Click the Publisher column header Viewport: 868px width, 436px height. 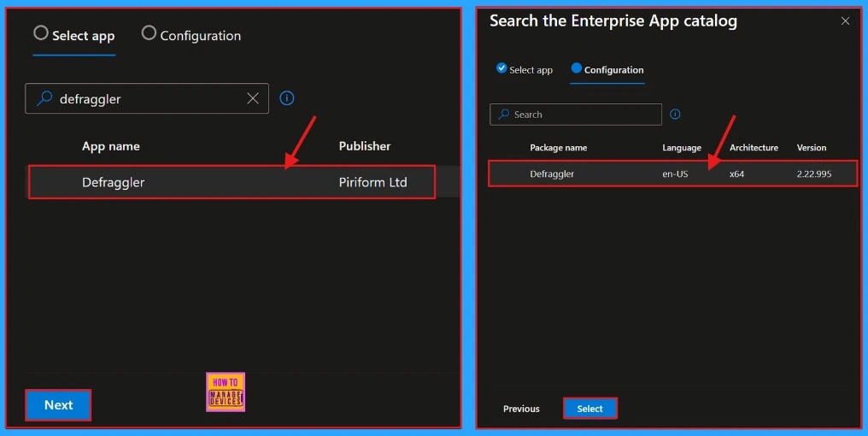(x=365, y=146)
